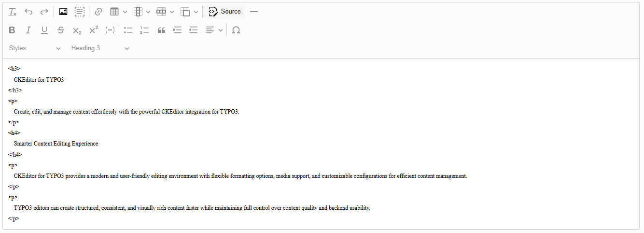Click the Link icon
644x233 pixels.
click(98, 12)
